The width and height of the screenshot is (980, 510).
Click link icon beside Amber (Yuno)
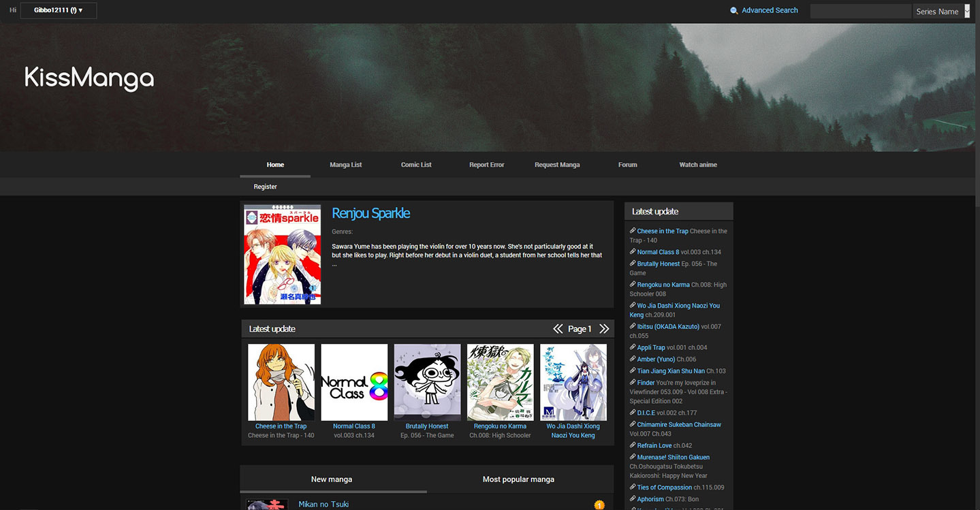pos(633,359)
